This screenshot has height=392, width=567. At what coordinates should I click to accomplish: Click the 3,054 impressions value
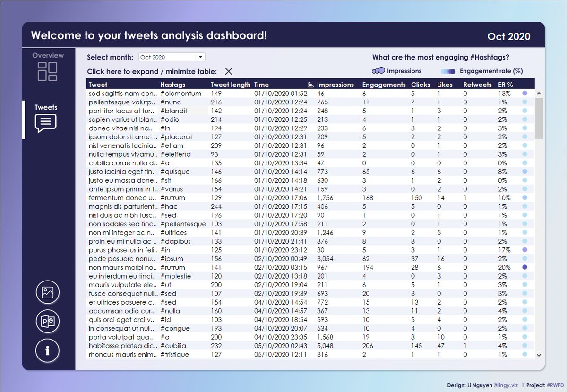[326, 259]
